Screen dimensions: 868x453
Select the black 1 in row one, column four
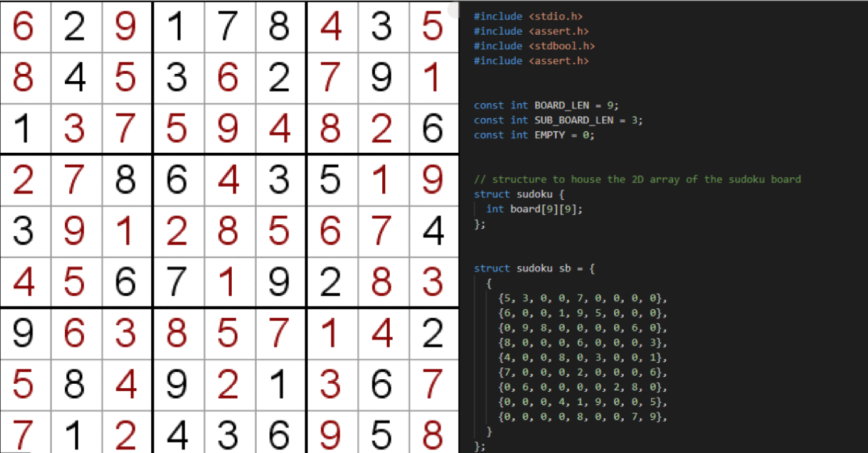[x=177, y=27]
